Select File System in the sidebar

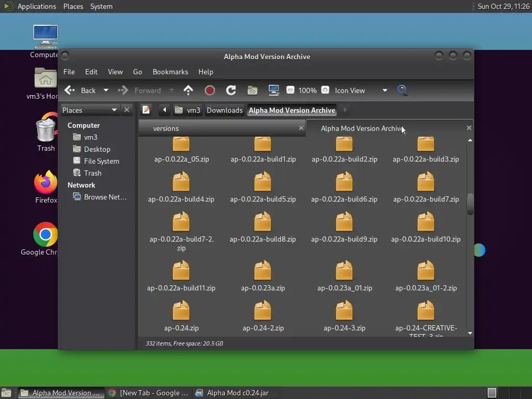click(x=101, y=161)
